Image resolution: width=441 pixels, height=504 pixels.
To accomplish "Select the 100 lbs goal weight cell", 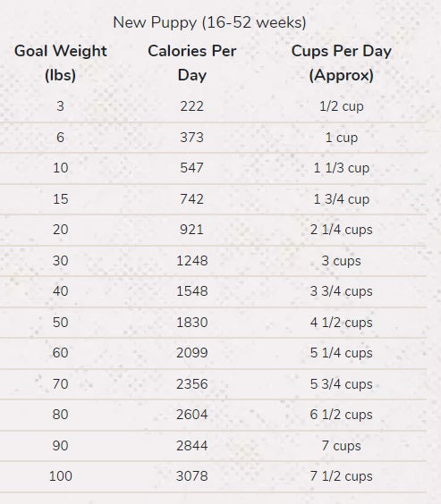I will [x=61, y=476].
